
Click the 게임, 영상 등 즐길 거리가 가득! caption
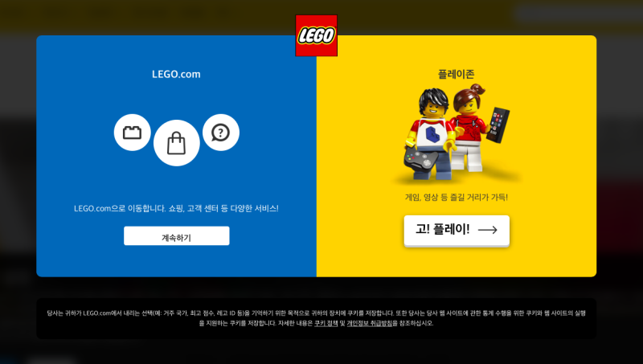tap(457, 197)
